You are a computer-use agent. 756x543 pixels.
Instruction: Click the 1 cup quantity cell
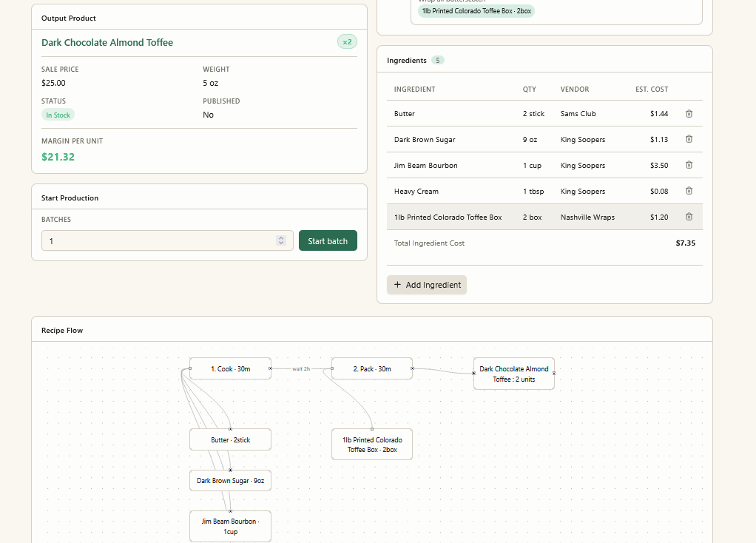[x=533, y=166]
